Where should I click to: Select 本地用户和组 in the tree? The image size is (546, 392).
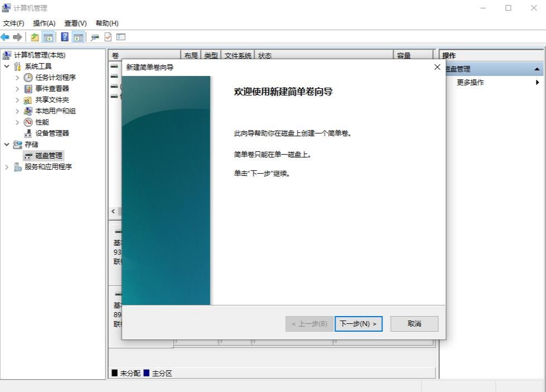(55, 111)
